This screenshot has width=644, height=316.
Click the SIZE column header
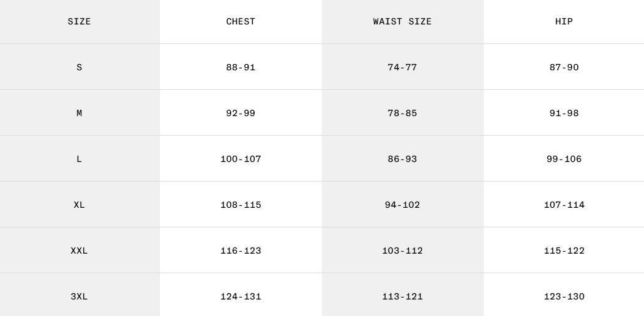79,21
